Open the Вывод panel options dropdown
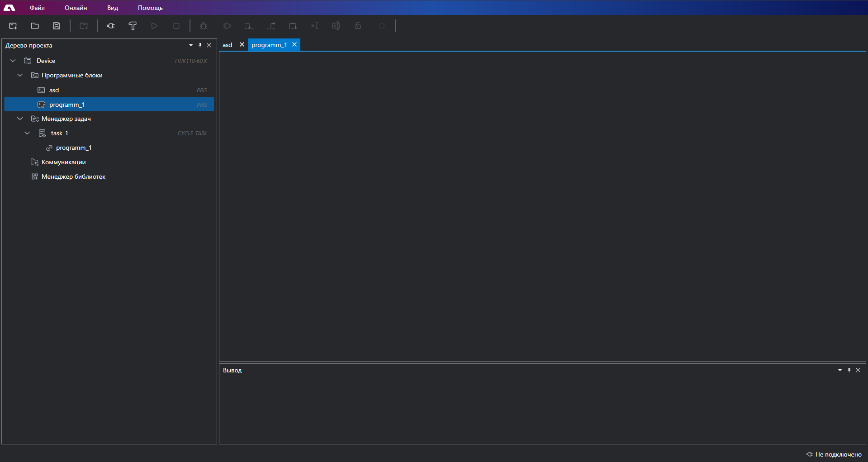Image resolution: width=868 pixels, height=462 pixels. (840, 370)
